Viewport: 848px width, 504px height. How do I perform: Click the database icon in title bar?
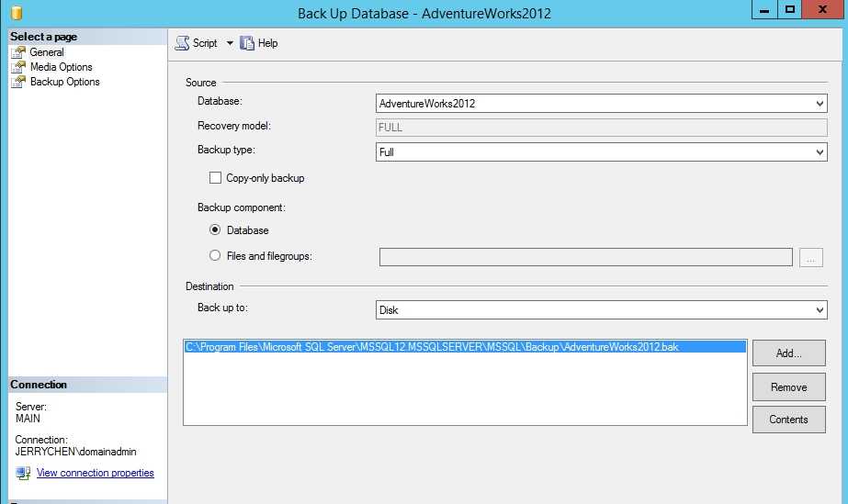click(17, 13)
